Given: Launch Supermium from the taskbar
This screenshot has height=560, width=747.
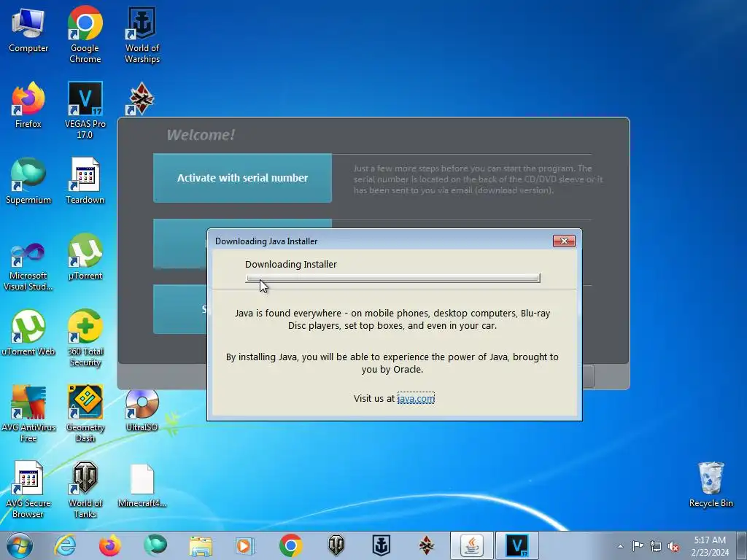Looking at the screenshot, I should tap(155, 545).
